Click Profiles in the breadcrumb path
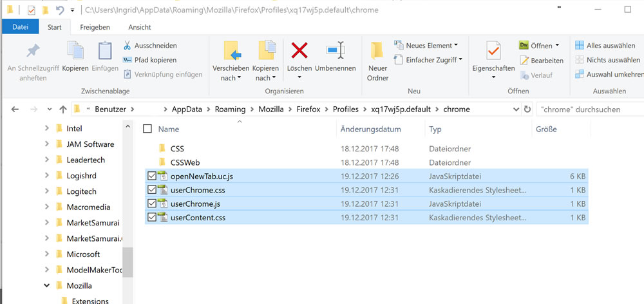Viewport: 644px width, 304px height. [x=345, y=109]
